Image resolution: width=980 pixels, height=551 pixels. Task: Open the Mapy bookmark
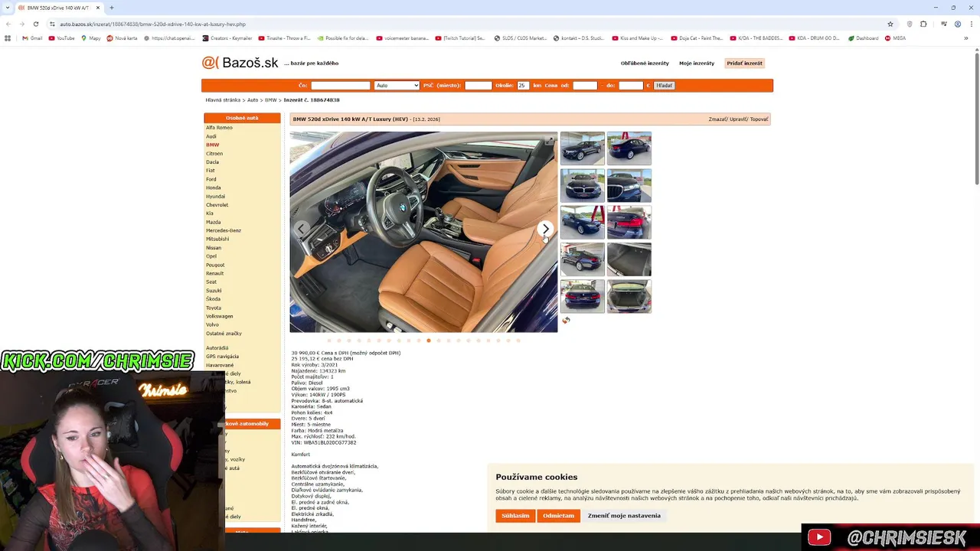click(x=91, y=38)
